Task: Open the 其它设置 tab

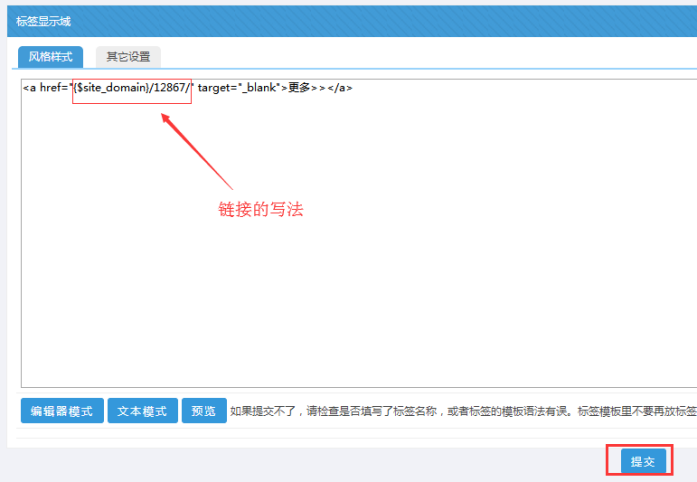Action: tap(128, 56)
